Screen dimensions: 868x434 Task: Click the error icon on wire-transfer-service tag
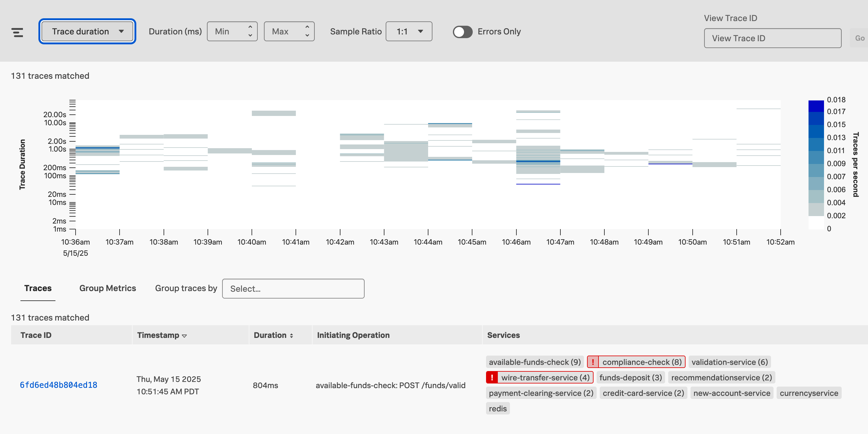(492, 377)
